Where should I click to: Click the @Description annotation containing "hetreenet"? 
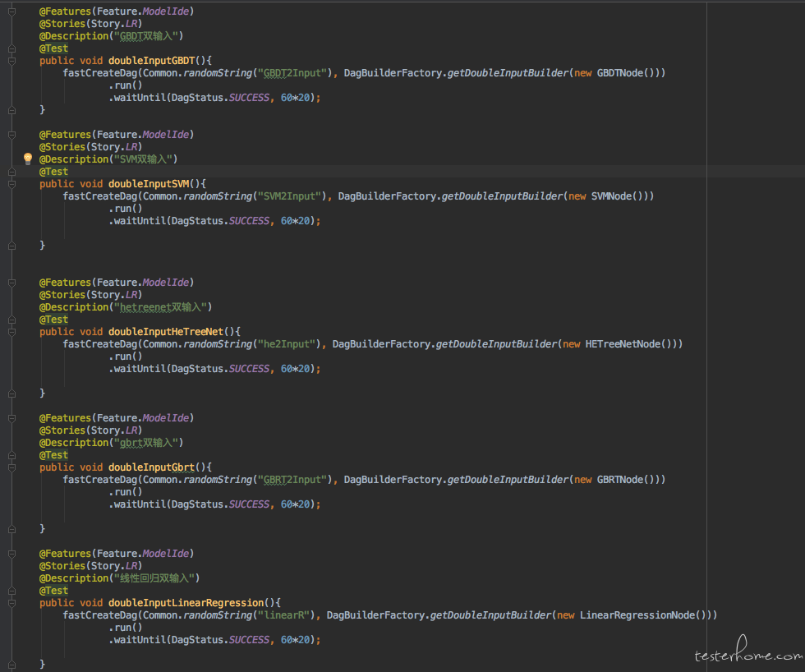[x=125, y=307]
